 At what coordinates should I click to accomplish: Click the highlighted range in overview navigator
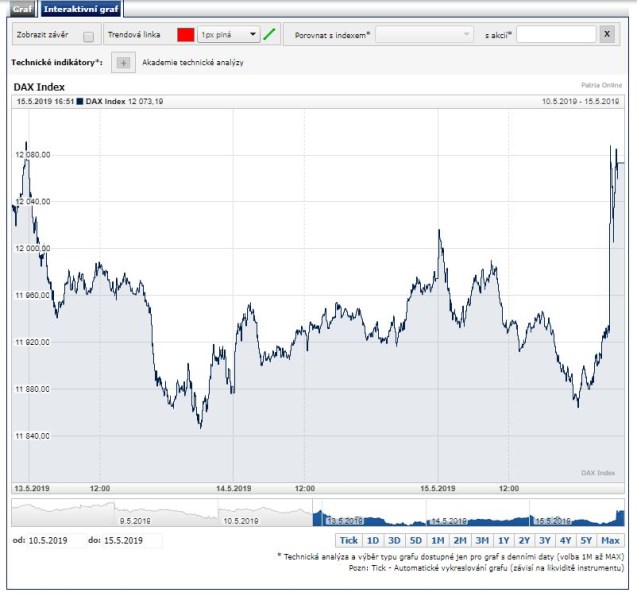pos(468,513)
